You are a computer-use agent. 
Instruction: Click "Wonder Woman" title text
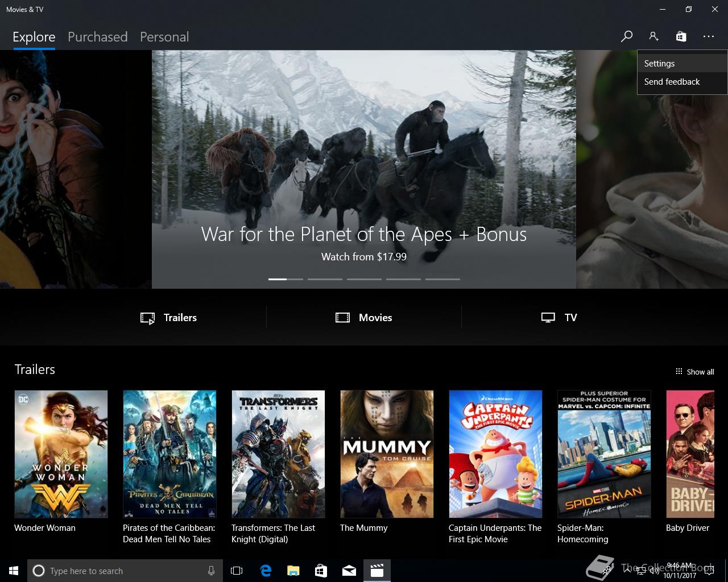click(x=45, y=528)
